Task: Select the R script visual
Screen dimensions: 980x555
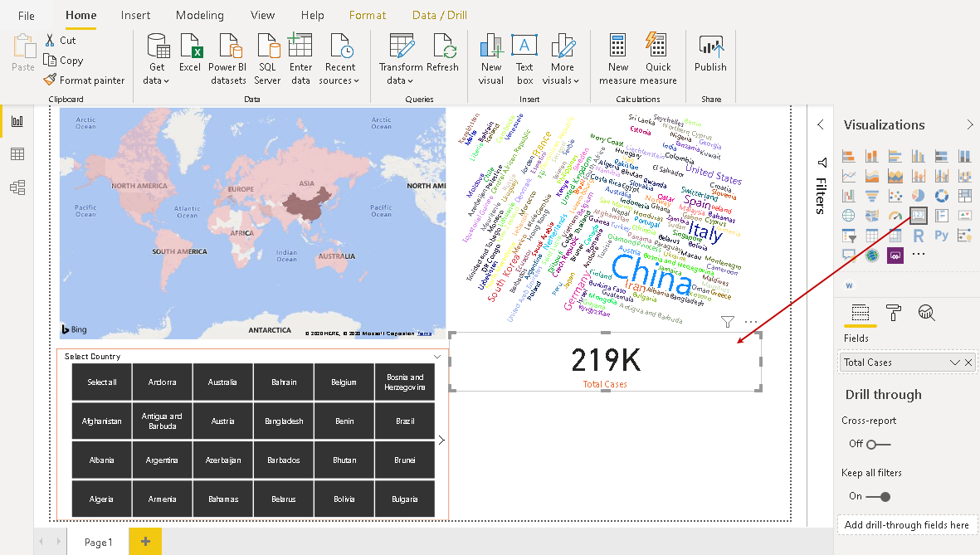Action: (x=918, y=236)
